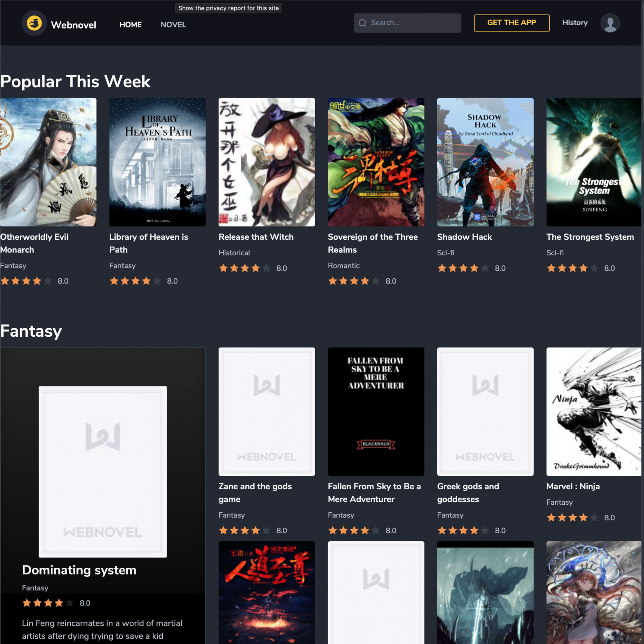Show the privacy report for this site

pos(228,8)
